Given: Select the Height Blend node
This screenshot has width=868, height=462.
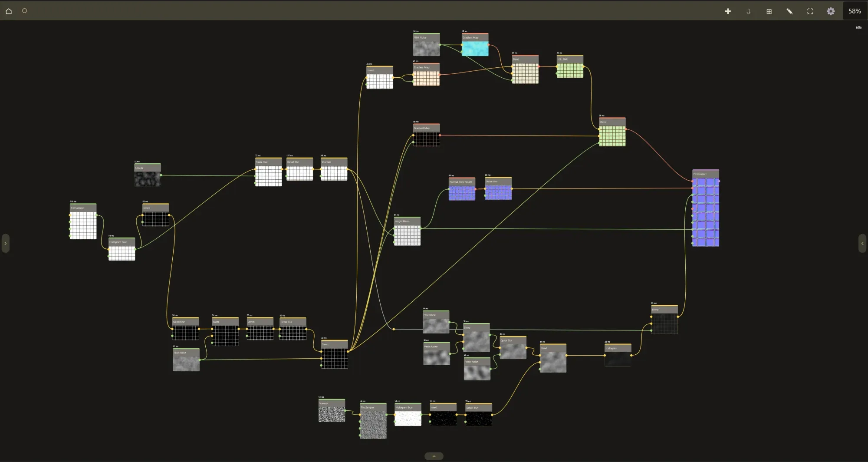Looking at the screenshot, I should [x=407, y=231].
